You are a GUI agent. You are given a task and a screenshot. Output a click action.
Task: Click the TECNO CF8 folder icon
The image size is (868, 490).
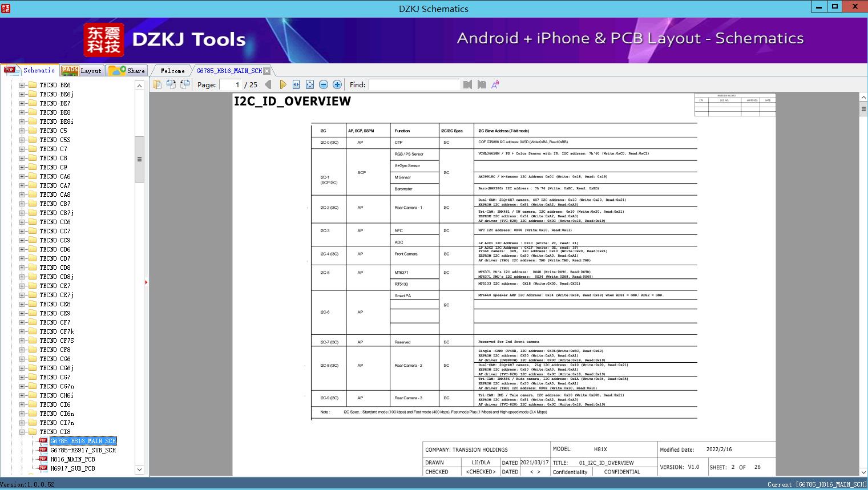[x=33, y=350]
